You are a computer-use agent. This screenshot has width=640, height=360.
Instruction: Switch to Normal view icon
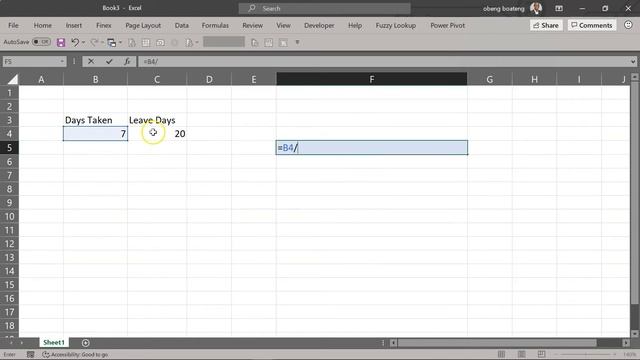click(501, 354)
